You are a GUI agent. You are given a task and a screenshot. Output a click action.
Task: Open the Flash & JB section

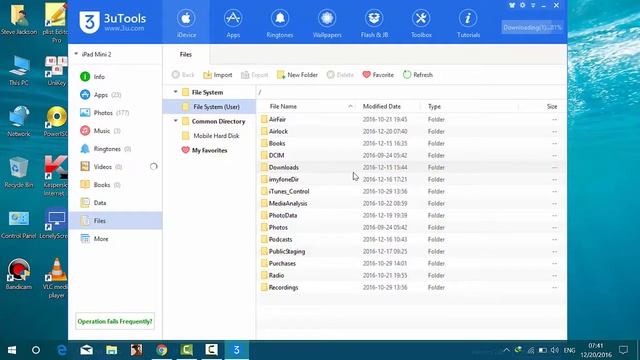(x=374, y=23)
